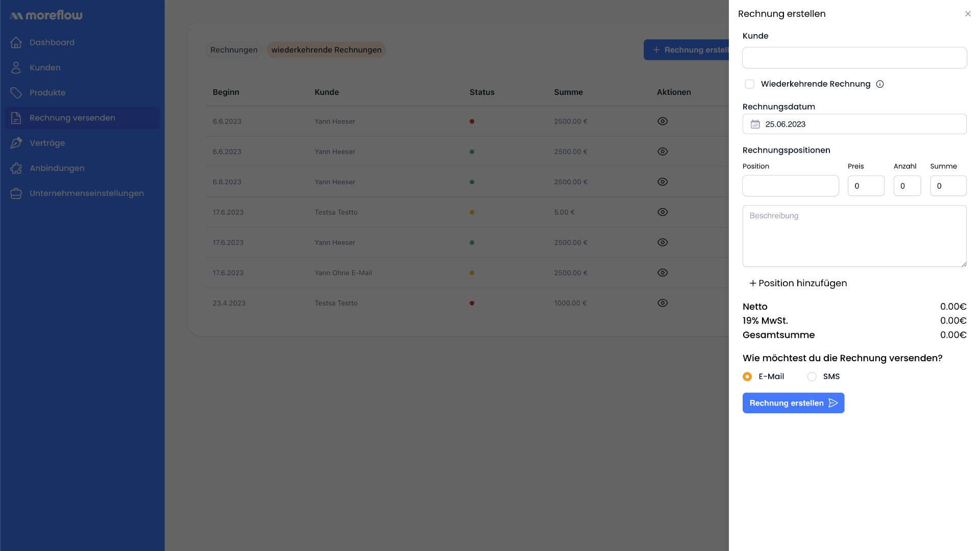Click the blue Rechnung erstellen submit button
Image resolution: width=980 pixels, height=551 pixels.
(793, 403)
